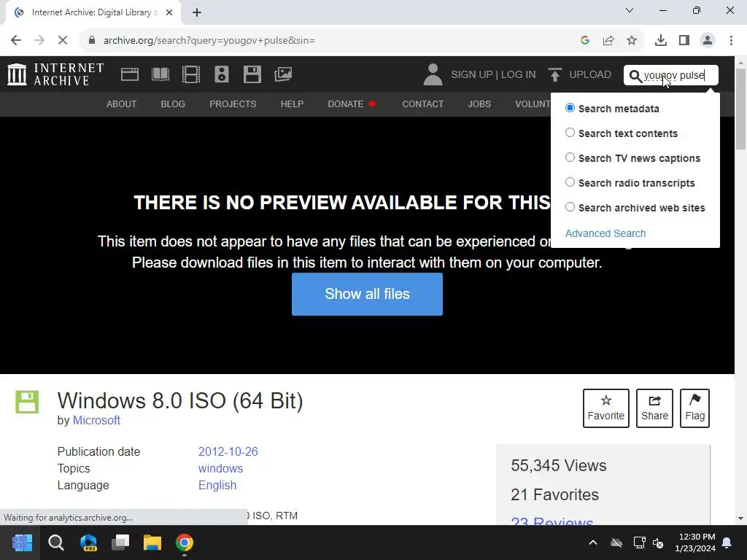
Task: Open taskbar clock showing 12:30 PM
Action: (x=695, y=542)
